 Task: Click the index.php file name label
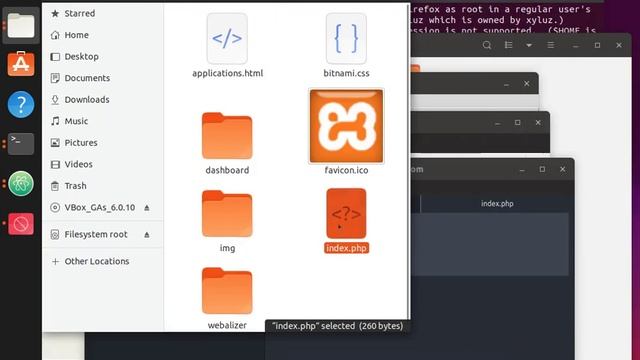pyautogui.click(x=347, y=248)
